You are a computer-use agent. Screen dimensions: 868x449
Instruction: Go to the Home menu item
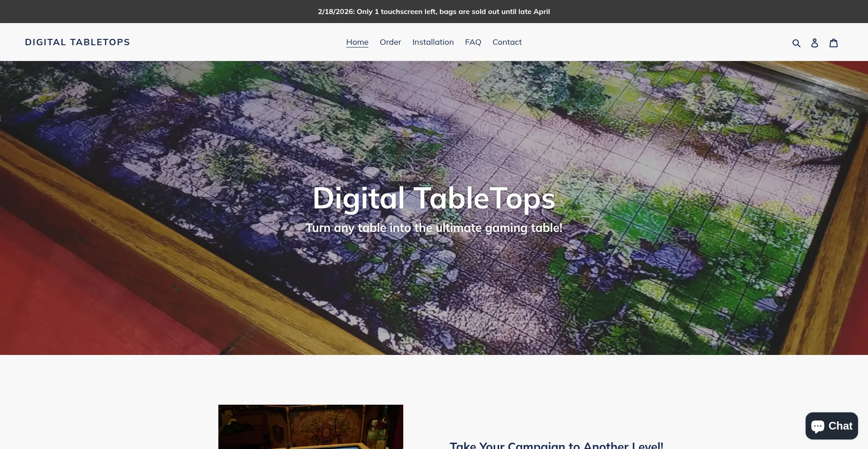point(357,42)
